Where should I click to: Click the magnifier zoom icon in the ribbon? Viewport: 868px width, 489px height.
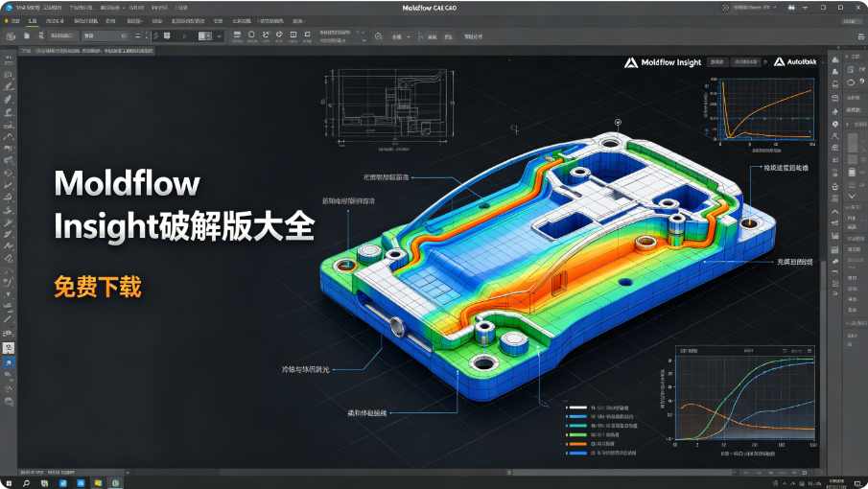[379, 36]
